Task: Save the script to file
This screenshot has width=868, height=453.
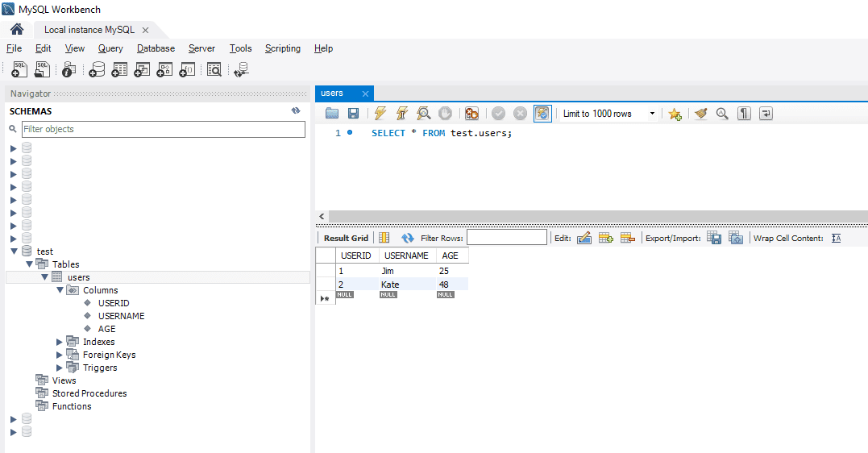Action: click(353, 114)
